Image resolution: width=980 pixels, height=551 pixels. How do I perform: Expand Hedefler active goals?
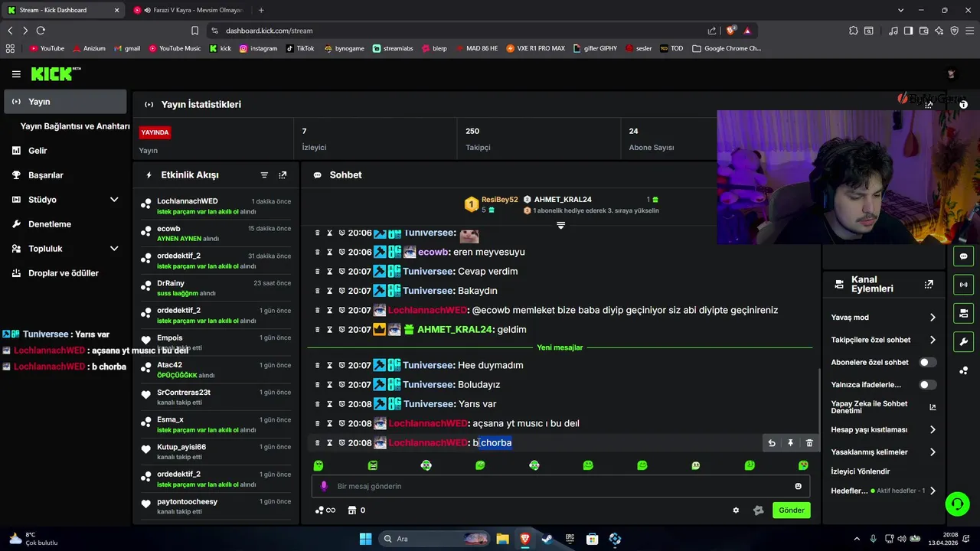(884, 491)
